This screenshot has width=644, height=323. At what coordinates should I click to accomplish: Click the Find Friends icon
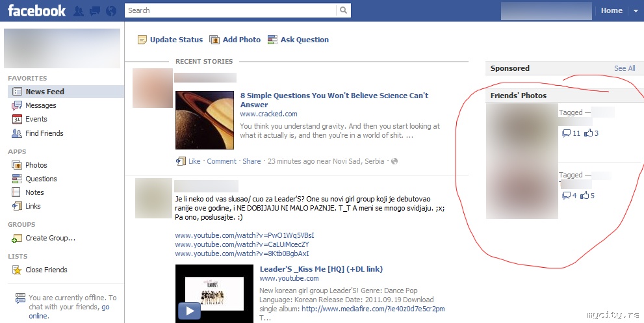coord(17,133)
